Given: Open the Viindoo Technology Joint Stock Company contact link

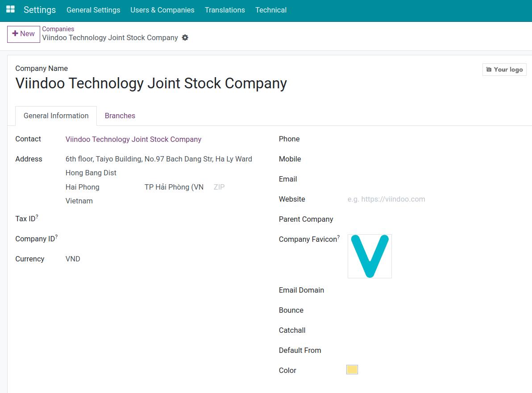Looking at the screenshot, I should click(133, 139).
